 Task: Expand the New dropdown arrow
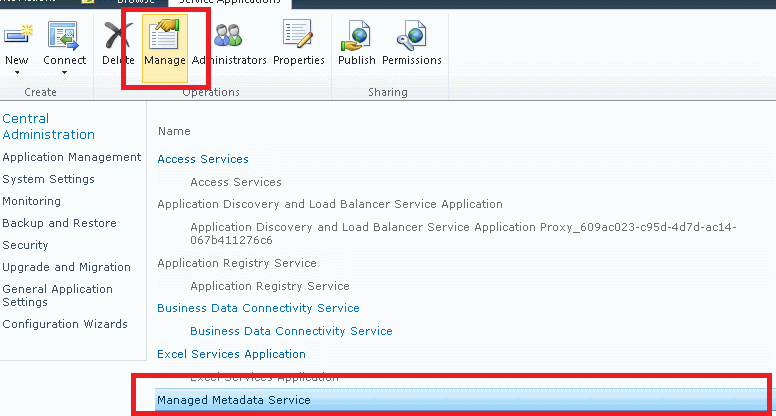click(x=17, y=73)
